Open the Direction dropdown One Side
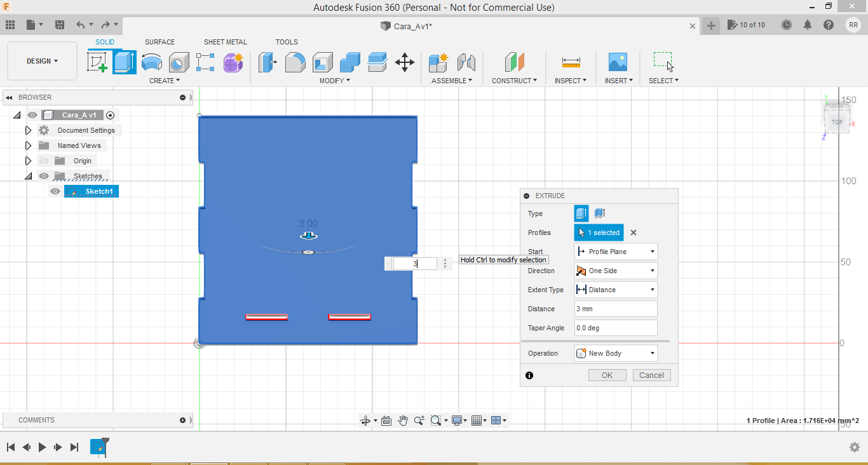Viewport: 868px width, 465px height. (x=616, y=271)
